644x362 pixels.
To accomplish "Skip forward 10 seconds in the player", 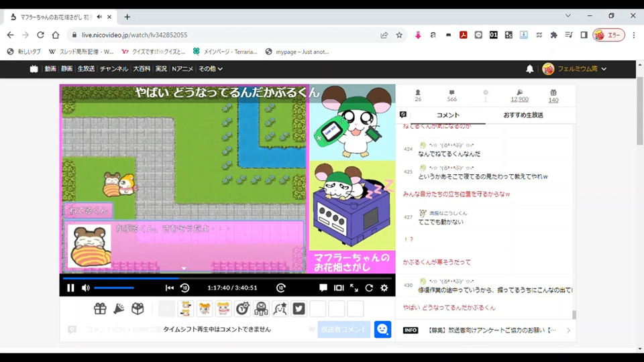I will pyautogui.click(x=281, y=288).
